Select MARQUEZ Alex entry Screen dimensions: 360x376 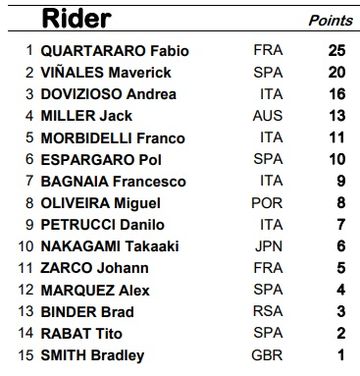click(x=182, y=290)
